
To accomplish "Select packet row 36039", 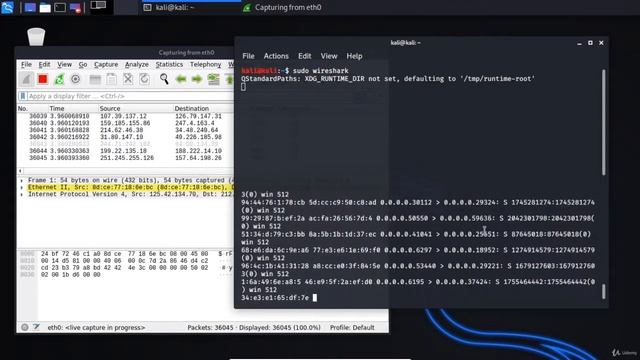I will [x=125, y=116].
